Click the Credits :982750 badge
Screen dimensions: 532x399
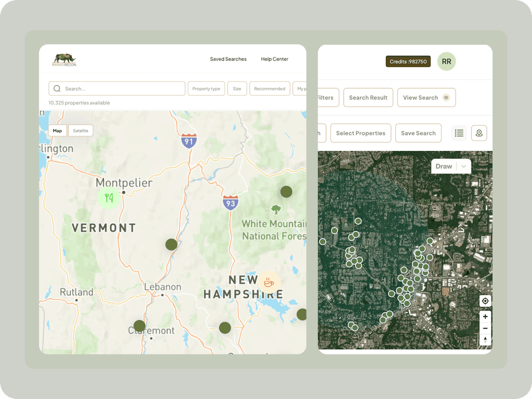tap(408, 61)
